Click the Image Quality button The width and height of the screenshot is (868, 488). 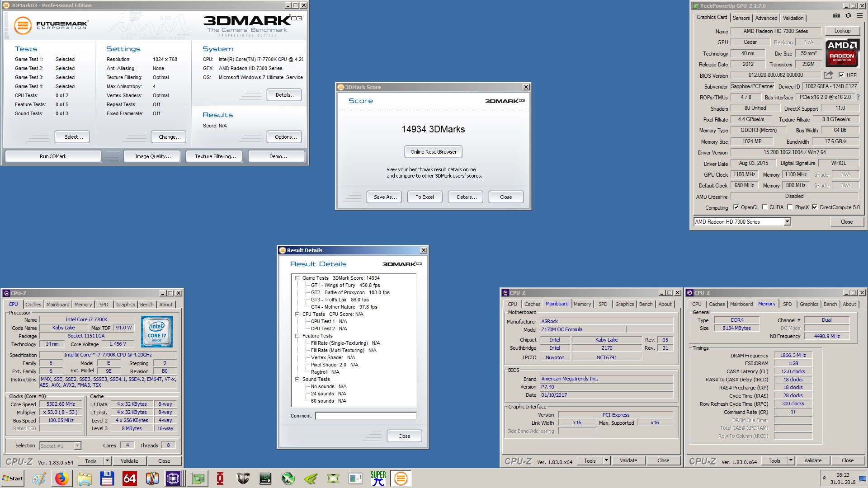tap(153, 156)
